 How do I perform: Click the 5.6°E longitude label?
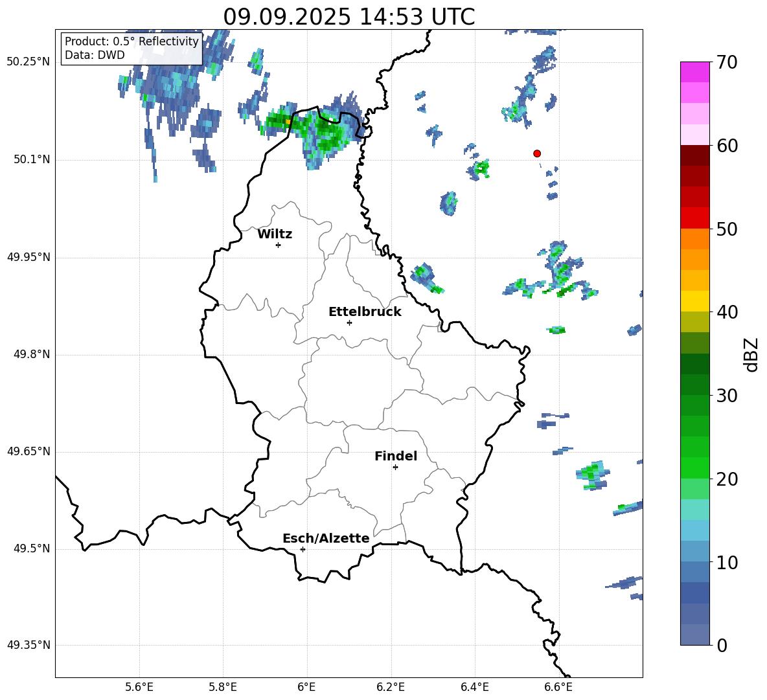pos(139,687)
